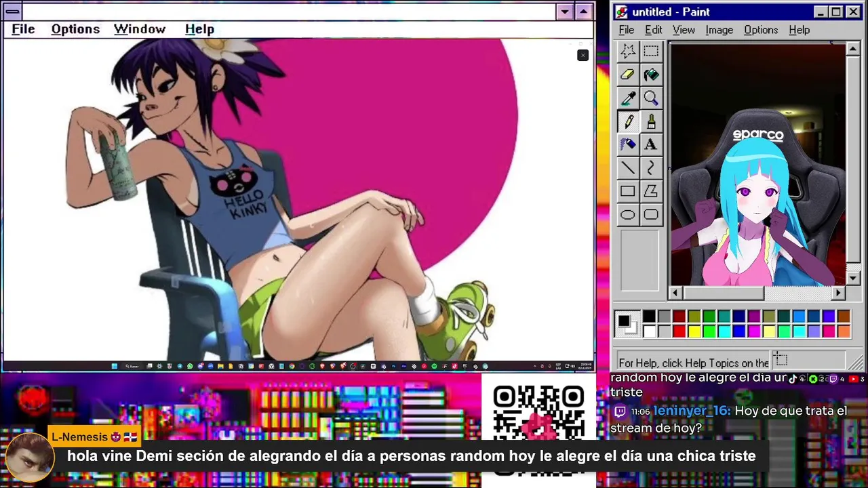Select the brown swatch at palette end

pos(844,316)
